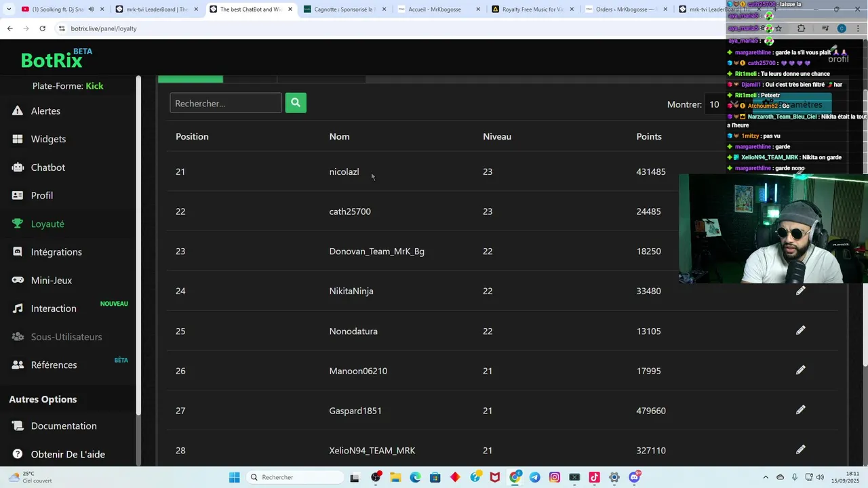Go back with the browser arrow
Image resolution: width=868 pixels, height=488 pixels.
(x=9, y=28)
